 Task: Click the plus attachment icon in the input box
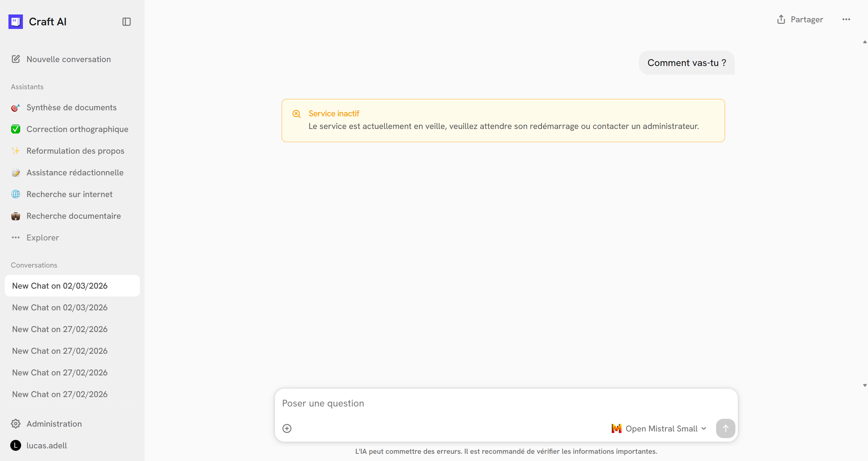287,429
